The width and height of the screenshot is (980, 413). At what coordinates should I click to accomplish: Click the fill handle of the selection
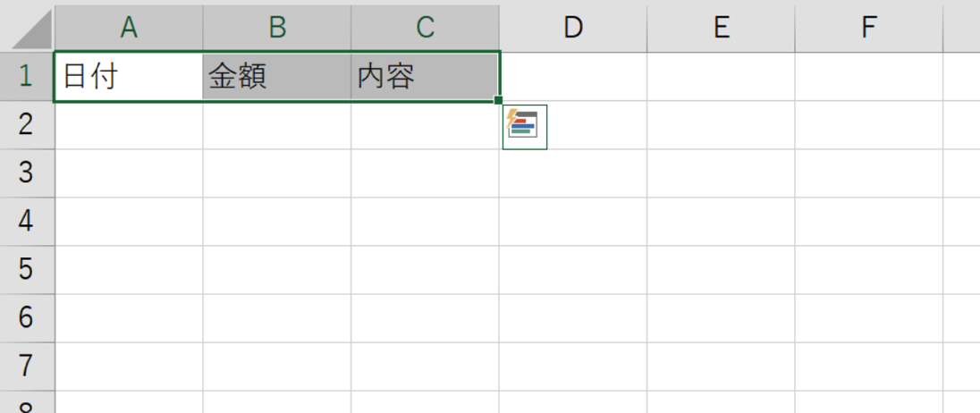[499, 101]
